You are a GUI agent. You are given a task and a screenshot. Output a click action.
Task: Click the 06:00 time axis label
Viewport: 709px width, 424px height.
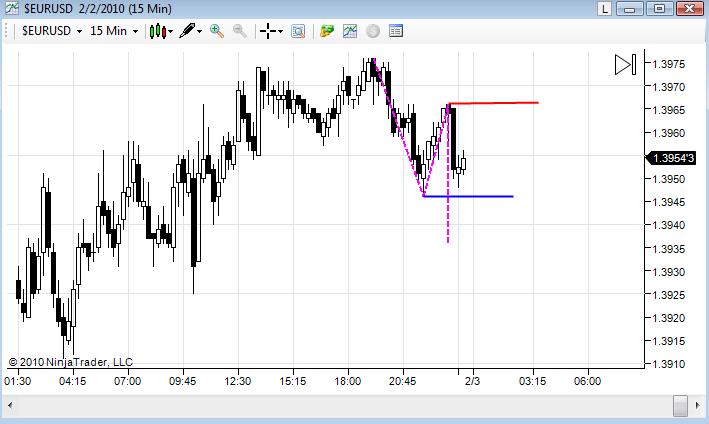(x=587, y=381)
